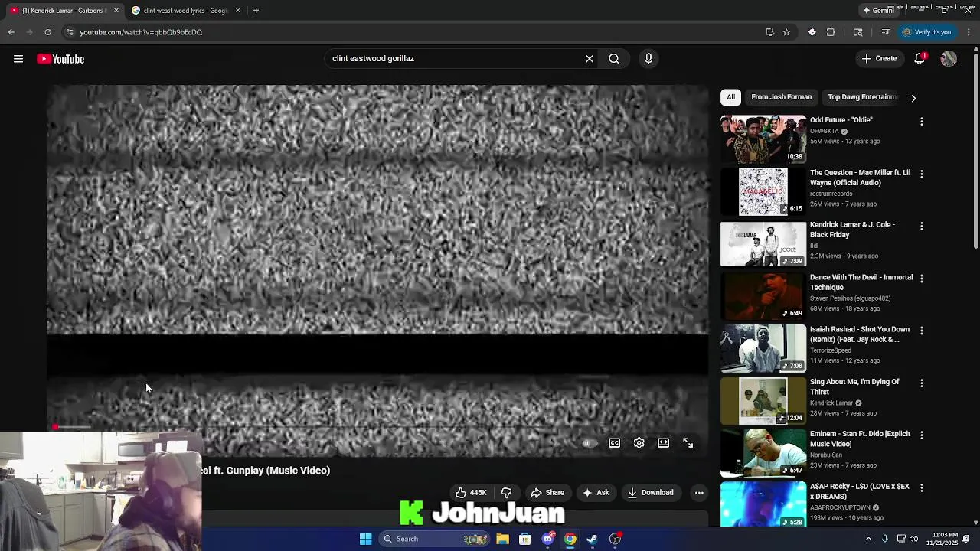Show more filter chips with arrow
This screenshot has width=980, height=551.
point(913,98)
